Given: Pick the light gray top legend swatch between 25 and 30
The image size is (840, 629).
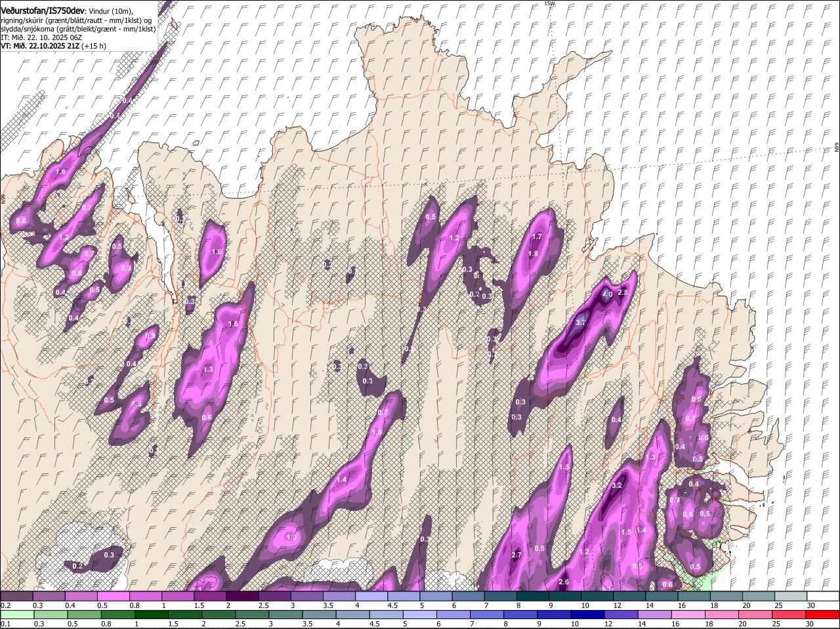Looking at the screenshot, I should (791, 596).
